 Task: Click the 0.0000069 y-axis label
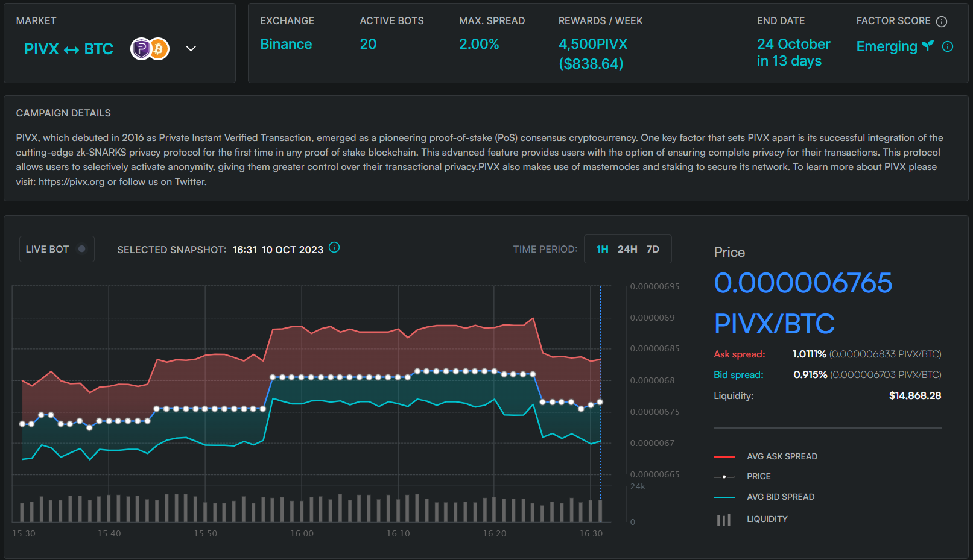point(652,318)
